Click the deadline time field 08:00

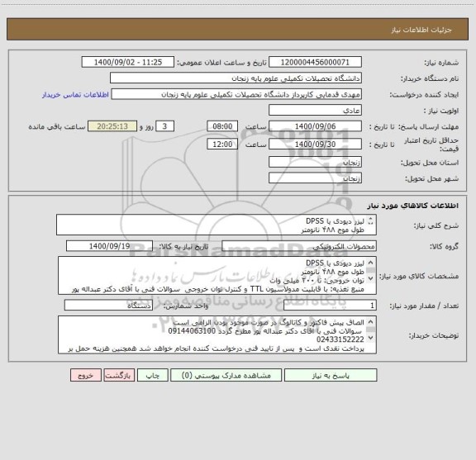[x=222, y=126]
